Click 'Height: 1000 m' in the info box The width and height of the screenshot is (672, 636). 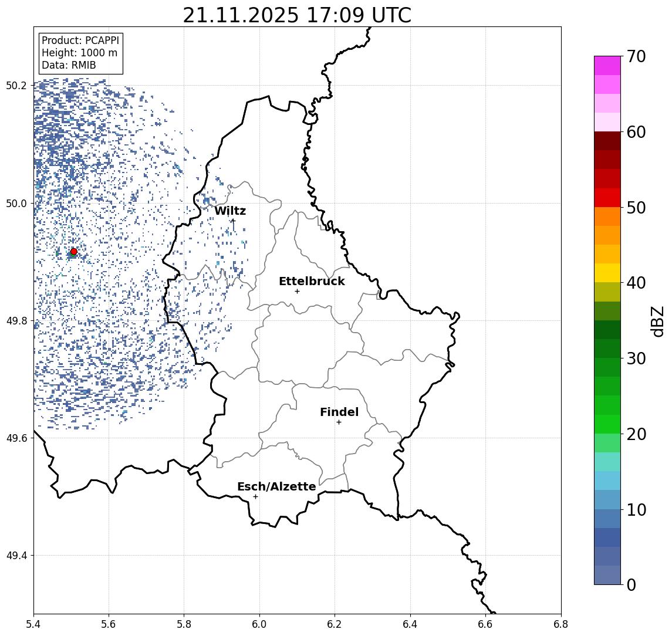(x=79, y=53)
